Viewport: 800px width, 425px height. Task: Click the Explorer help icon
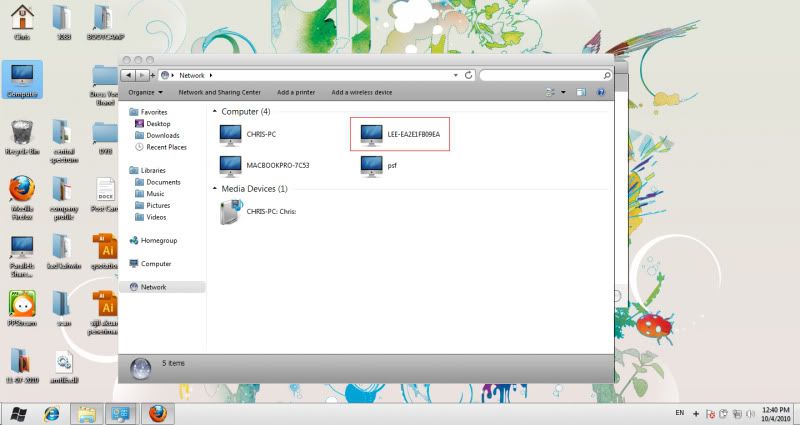(601, 92)
